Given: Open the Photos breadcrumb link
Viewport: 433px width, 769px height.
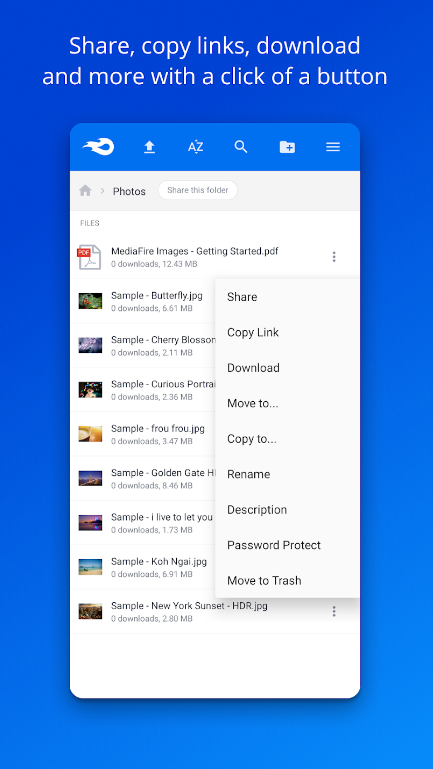Looking at the screenshot, I should tap(129, 191).
